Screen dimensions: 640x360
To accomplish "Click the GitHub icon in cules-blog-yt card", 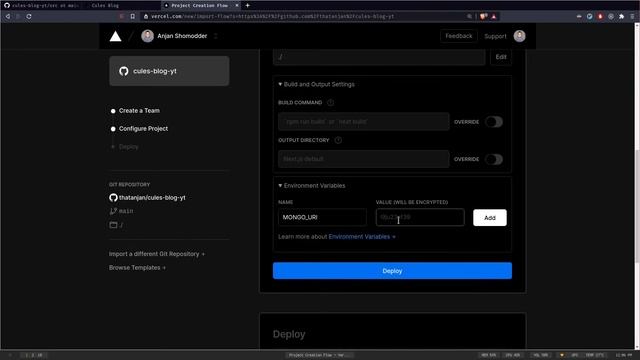I will [124, 71].
